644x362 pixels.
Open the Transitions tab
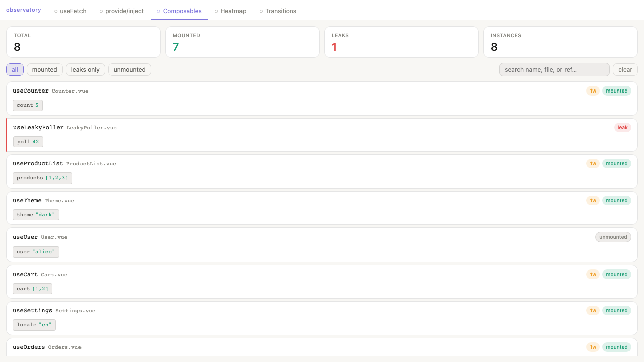point(282,11)
